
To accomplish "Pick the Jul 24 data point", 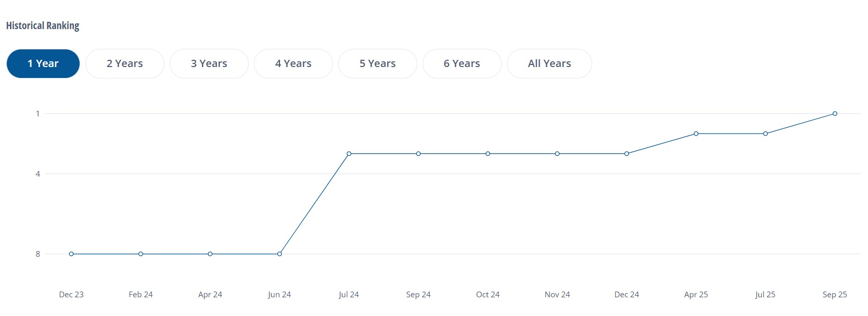I will [x=349, y=154].
